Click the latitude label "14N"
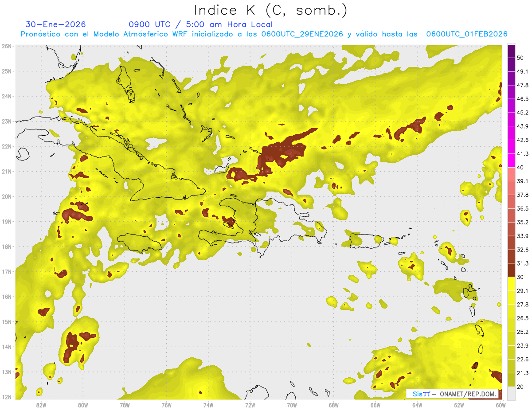 7,347
